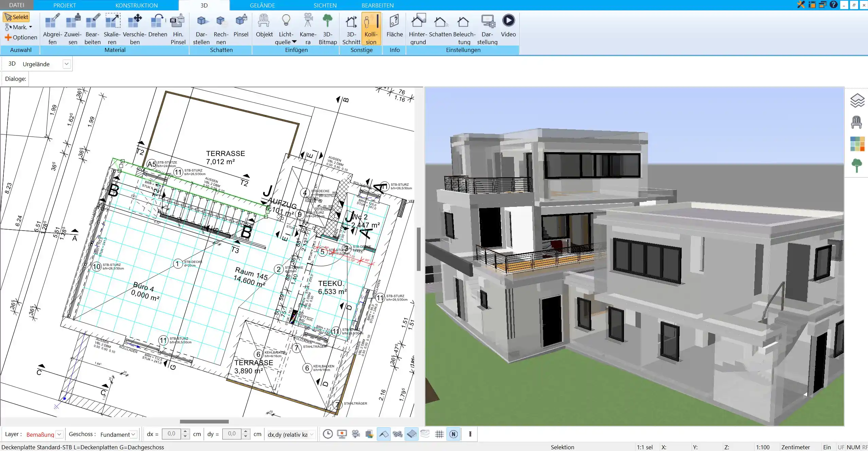Click the 1:100 scale in status bar
Screen dimensions: 868x451
(762, 447)
